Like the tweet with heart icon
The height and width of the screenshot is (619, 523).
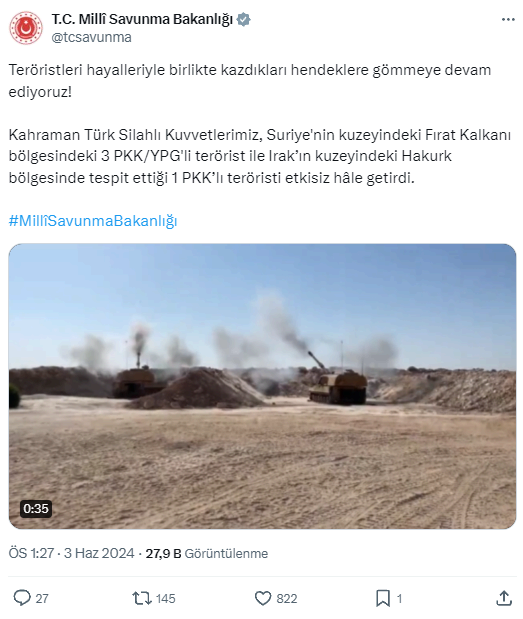pyautogui.click(x=263, y=598)
